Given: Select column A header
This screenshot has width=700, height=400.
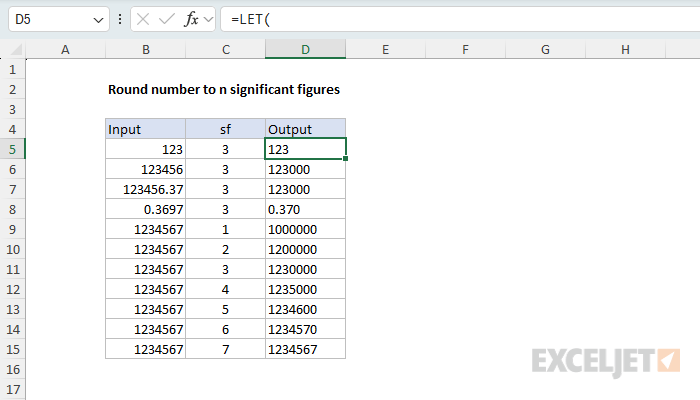Looking at the screenshot, I should pyautogui.click(x=65, y=50).
